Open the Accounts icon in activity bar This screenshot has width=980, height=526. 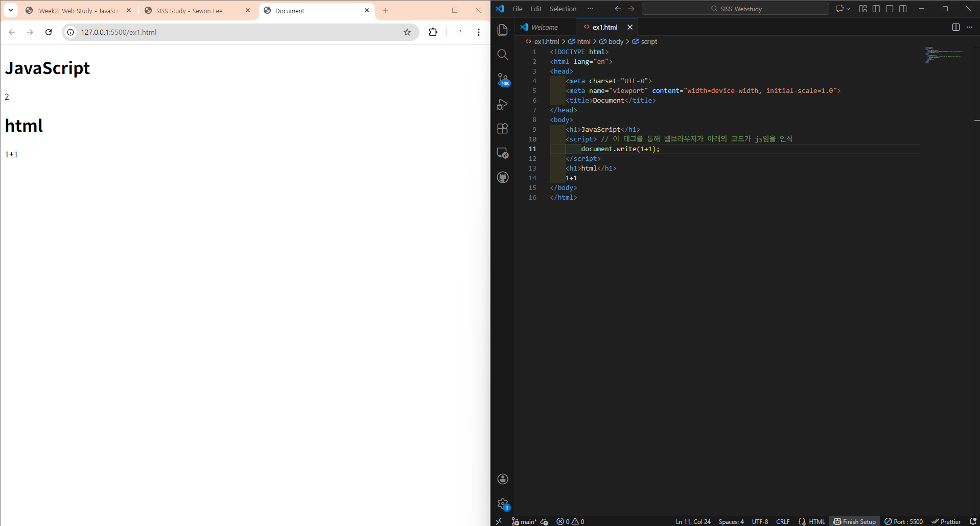[503, 479]
